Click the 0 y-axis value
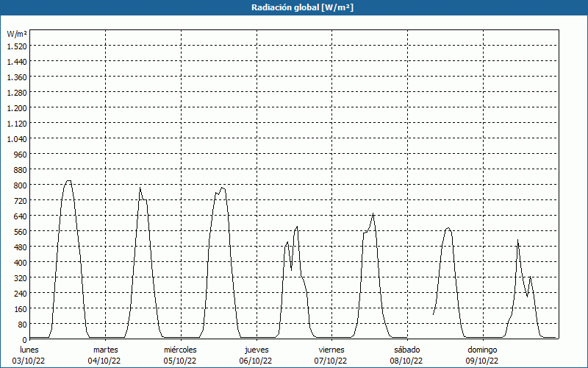 25,339
